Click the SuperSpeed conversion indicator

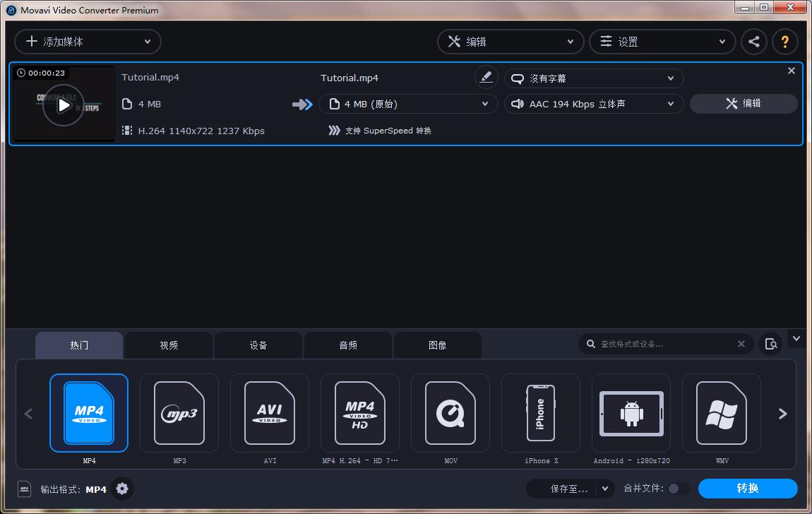point(380,131)
